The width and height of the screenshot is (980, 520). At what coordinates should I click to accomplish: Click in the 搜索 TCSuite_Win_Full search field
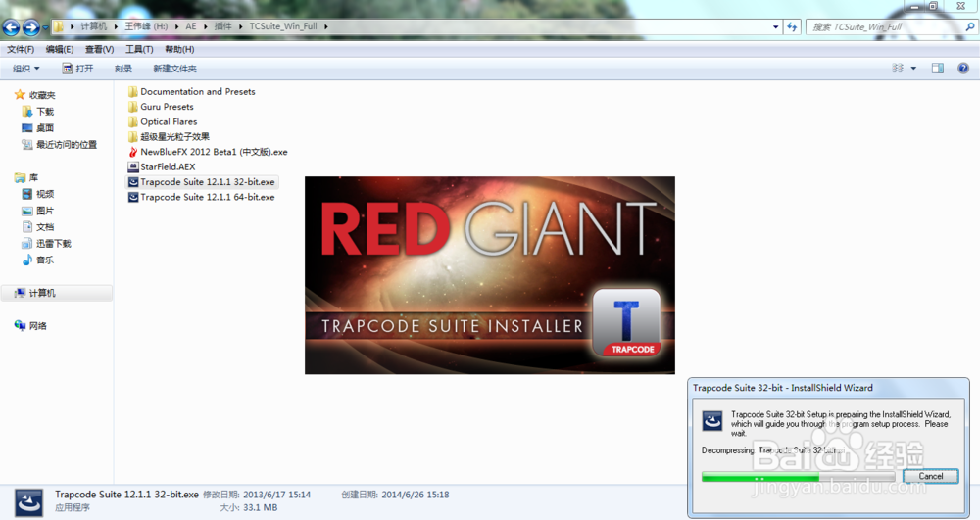coord(884,26)
